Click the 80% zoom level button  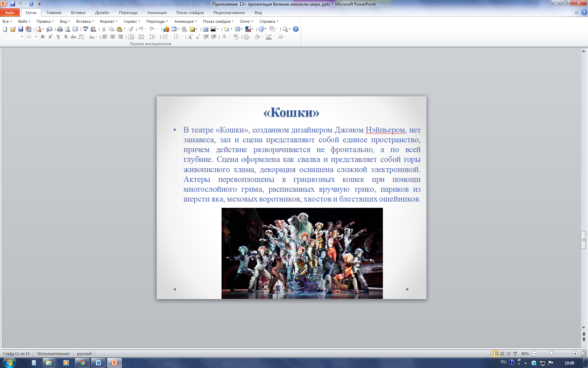(525, 354)
